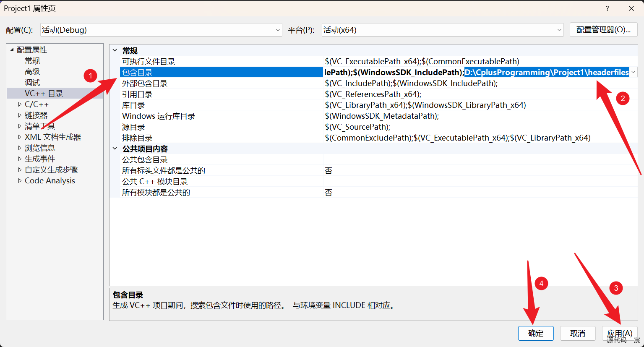
Task: Click the 否 value of 所有标头文件都是公共的
Action: click(x=480, y=170)
